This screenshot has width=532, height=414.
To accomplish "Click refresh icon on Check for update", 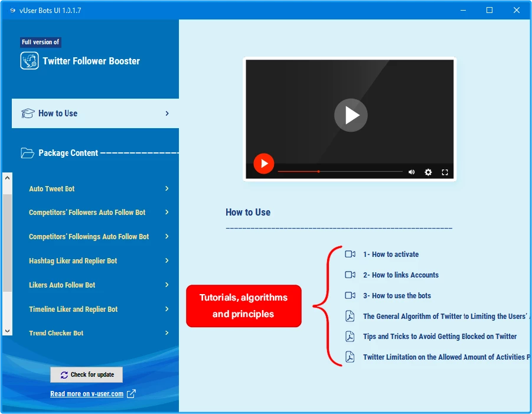I will (64, 374).
